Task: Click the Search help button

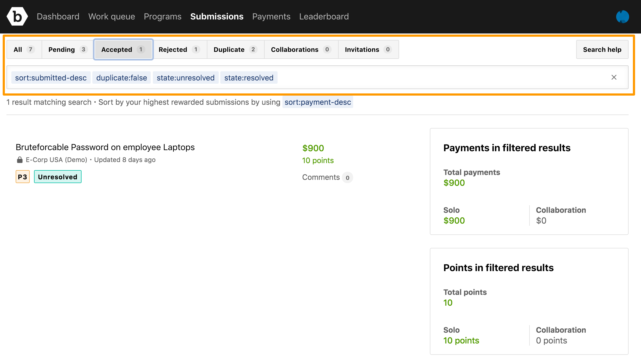Action: (602, 49)
